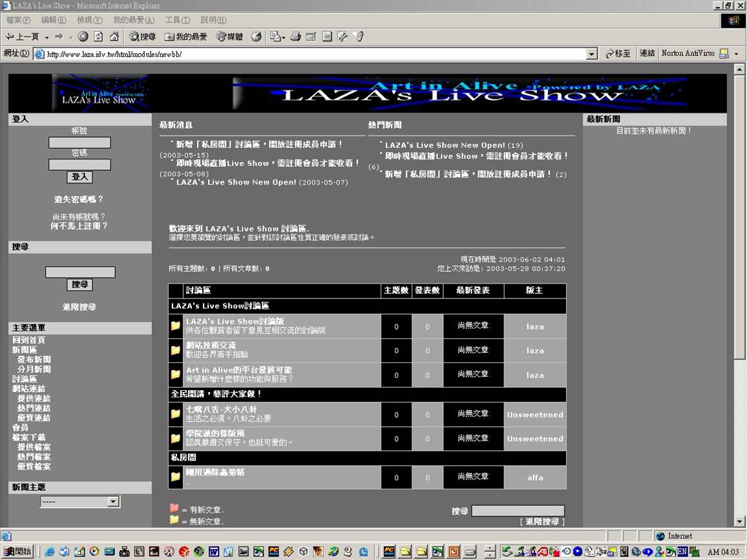
Task: Open the Forward button history dropdown arrow
Action: [70, 37]
